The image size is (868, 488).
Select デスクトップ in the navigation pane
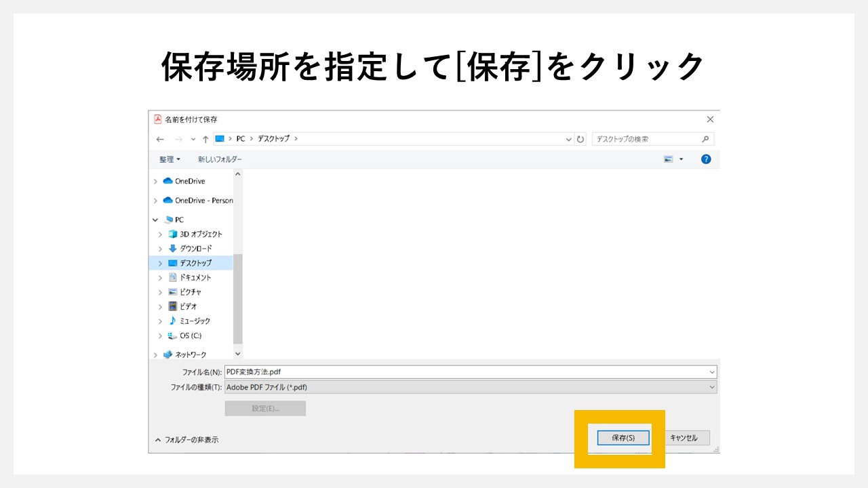197,262
